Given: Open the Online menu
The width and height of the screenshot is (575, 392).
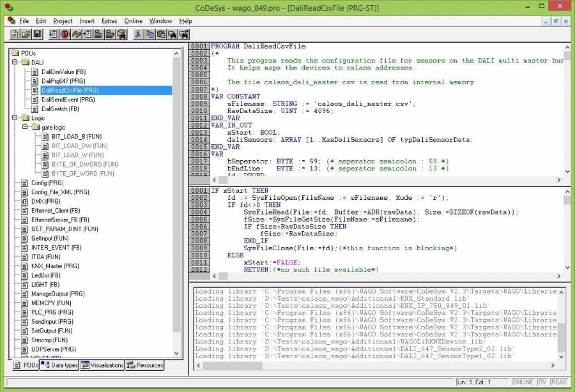Looking at the screenshot, I should coord(133,21).
